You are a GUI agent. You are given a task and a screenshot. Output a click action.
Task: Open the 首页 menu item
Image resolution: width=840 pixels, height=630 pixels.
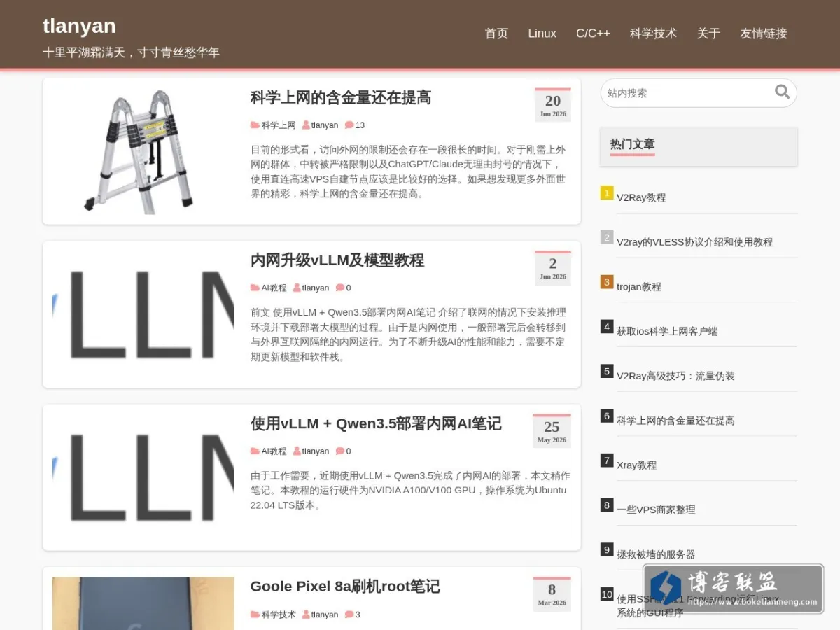click(x=496, y=34)
